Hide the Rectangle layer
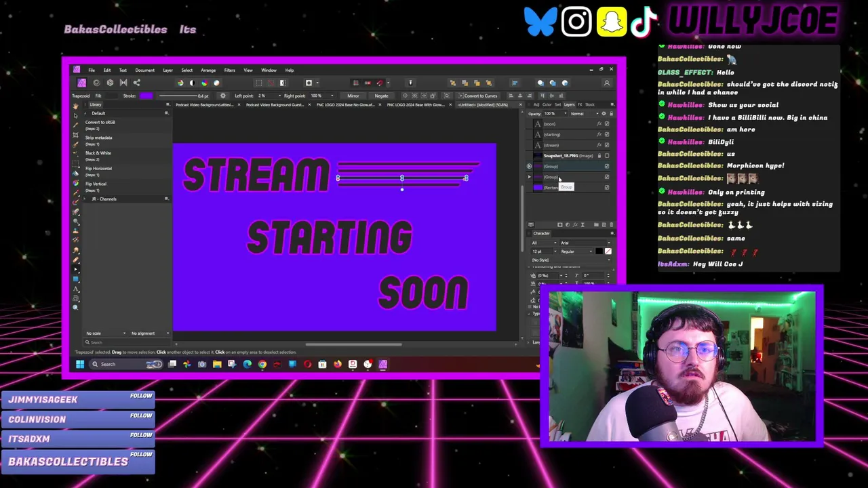 607,187
